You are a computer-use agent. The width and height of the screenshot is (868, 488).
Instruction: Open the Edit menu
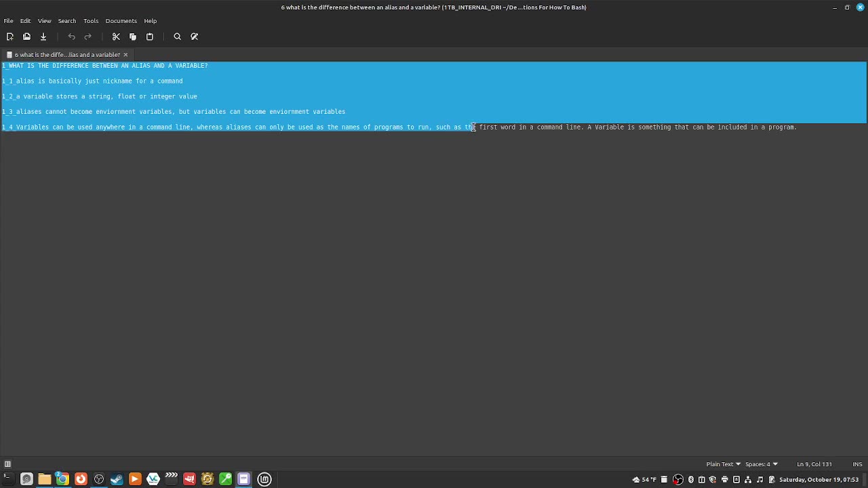pyautogui.click(x=25, y=21)
